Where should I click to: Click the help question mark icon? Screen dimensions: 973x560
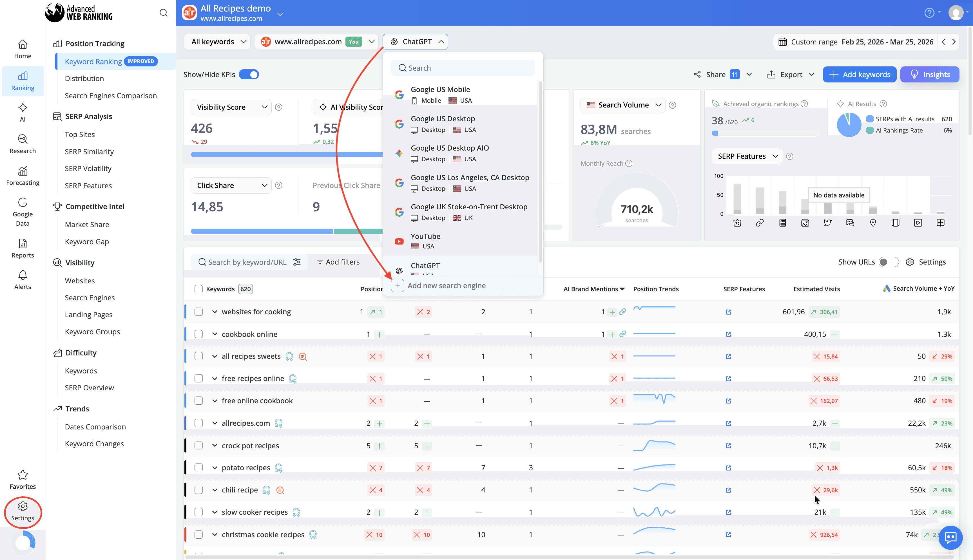929,13
